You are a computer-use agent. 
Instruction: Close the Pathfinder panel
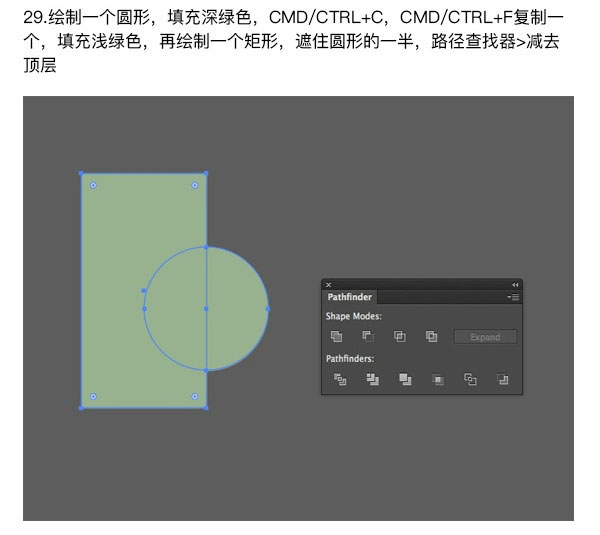[328, 285]
